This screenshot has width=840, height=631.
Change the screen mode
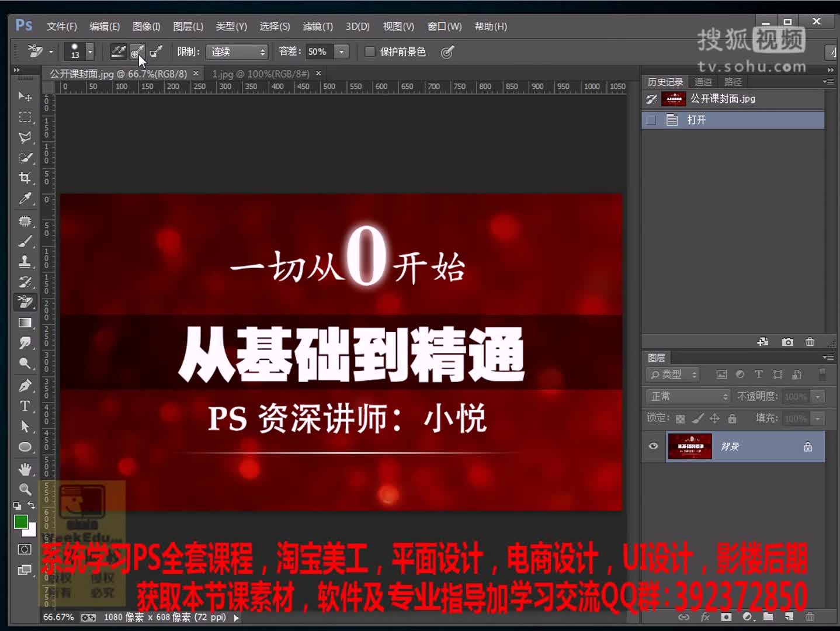pyautogui.click(x=25, y=570)
